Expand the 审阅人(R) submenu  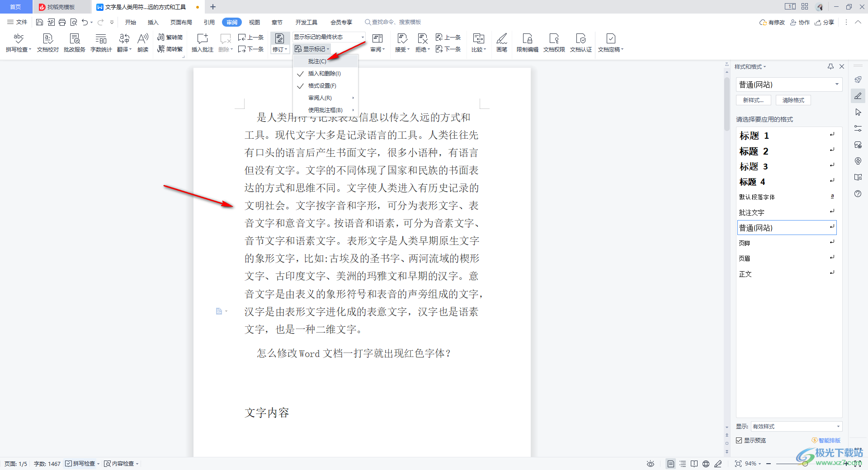tap(325, 98)
